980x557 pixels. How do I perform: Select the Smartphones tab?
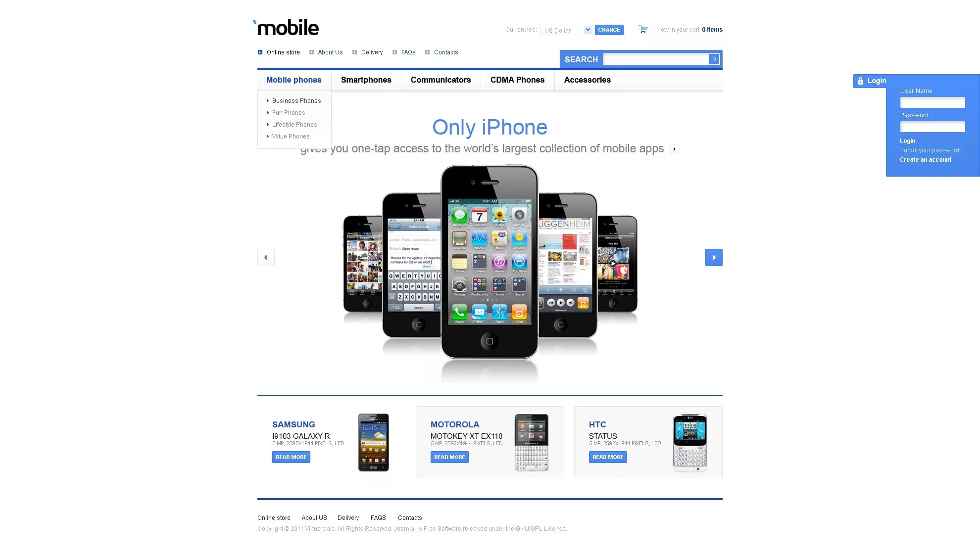365,80
